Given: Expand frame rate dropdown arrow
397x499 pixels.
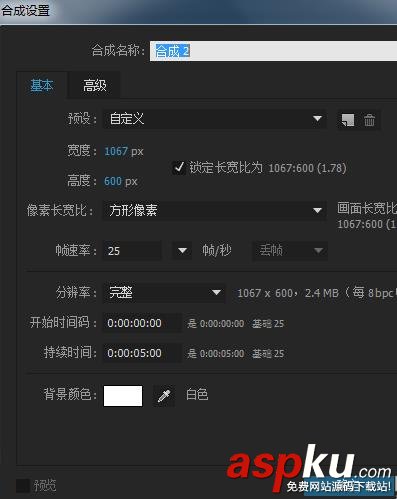Looking at the screenshot, I should (x=182, y=250).
